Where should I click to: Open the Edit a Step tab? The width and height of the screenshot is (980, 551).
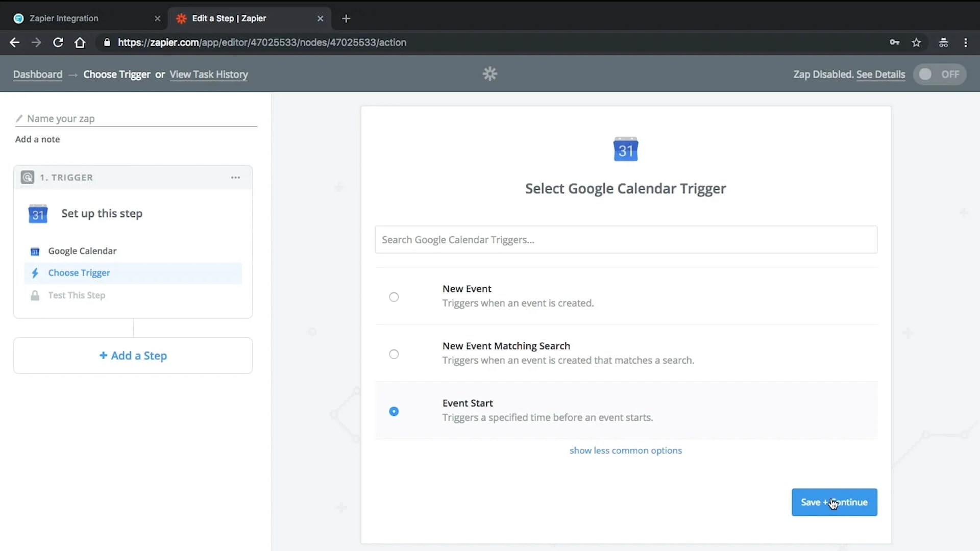pos(235,18)
